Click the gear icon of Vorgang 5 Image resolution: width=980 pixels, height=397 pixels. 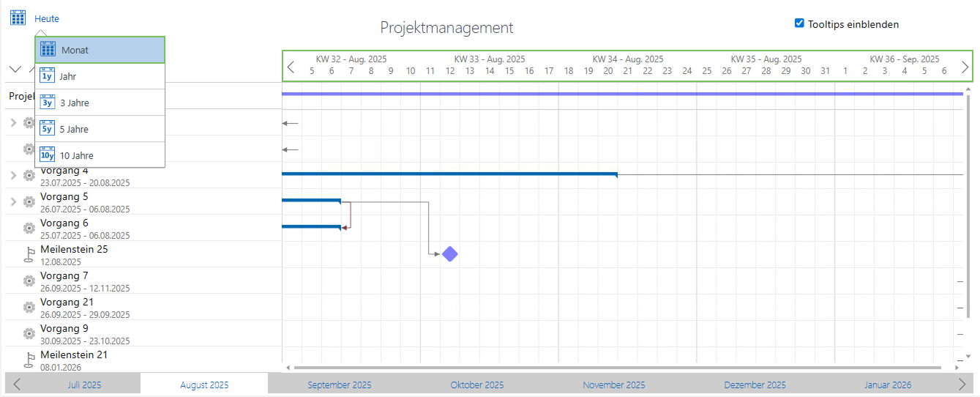[x=29, y=201]
